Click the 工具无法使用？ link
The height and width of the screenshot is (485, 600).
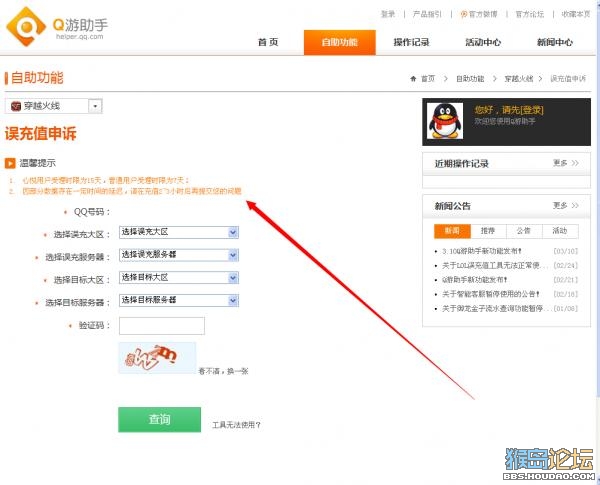click(x=236, y=425)
